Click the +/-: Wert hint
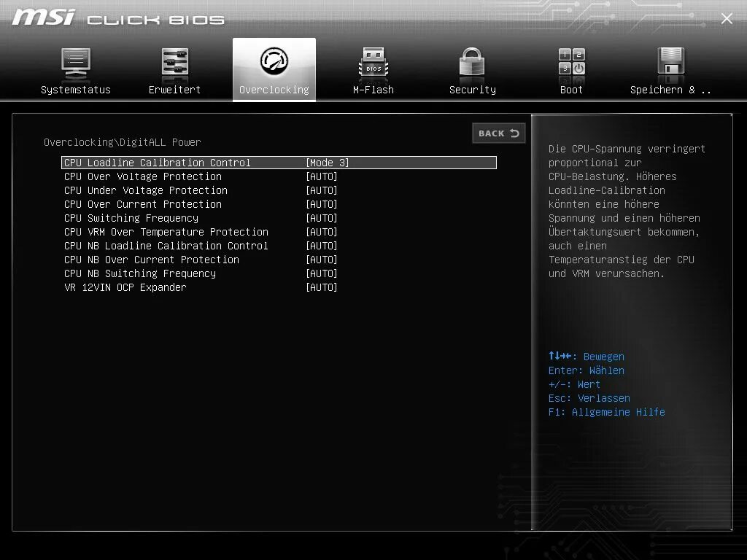Image resolution: width=747 pixels, height=560 pixels. coord(574,384)
